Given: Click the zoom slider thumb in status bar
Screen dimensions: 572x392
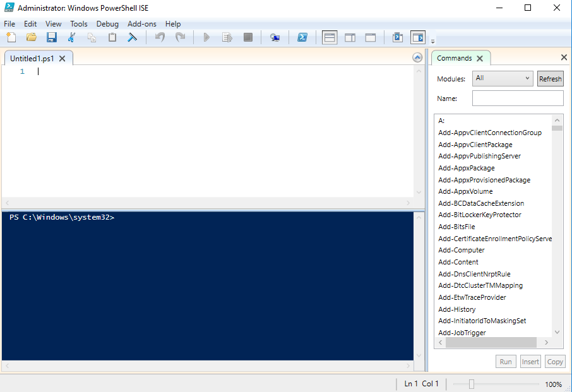Looking at the screenshot, I should pos(472,384).
